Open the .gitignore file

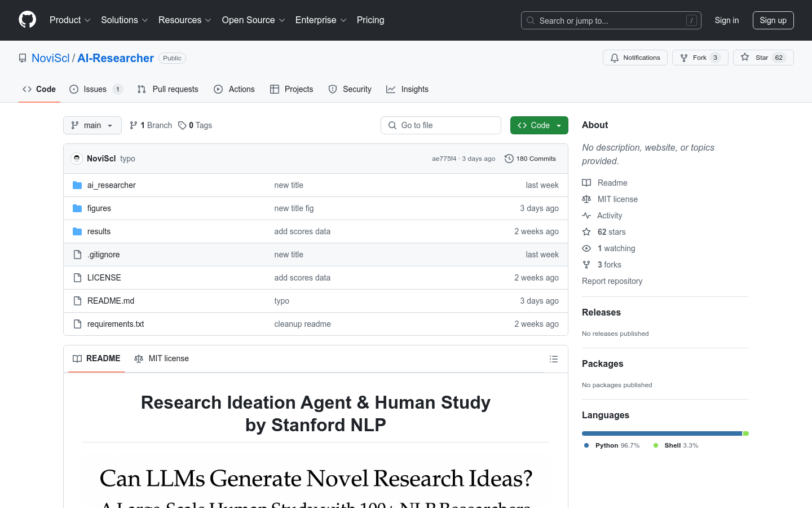103,255
